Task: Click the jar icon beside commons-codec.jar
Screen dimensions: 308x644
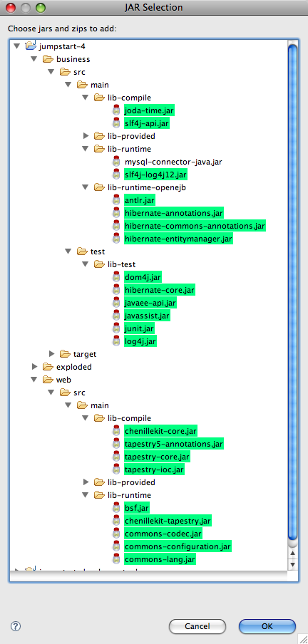Action: coord(116,534)
